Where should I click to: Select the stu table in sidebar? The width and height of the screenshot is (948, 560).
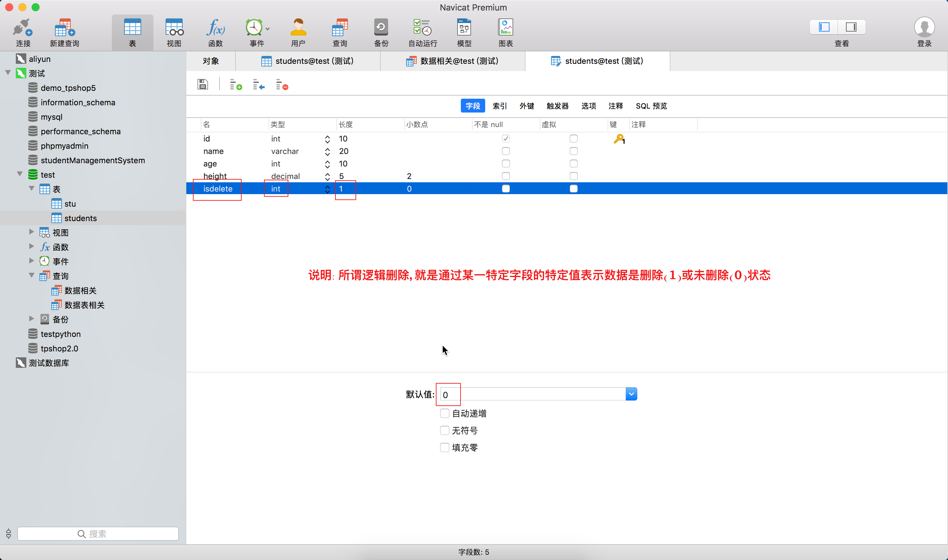tap(70, 204)
